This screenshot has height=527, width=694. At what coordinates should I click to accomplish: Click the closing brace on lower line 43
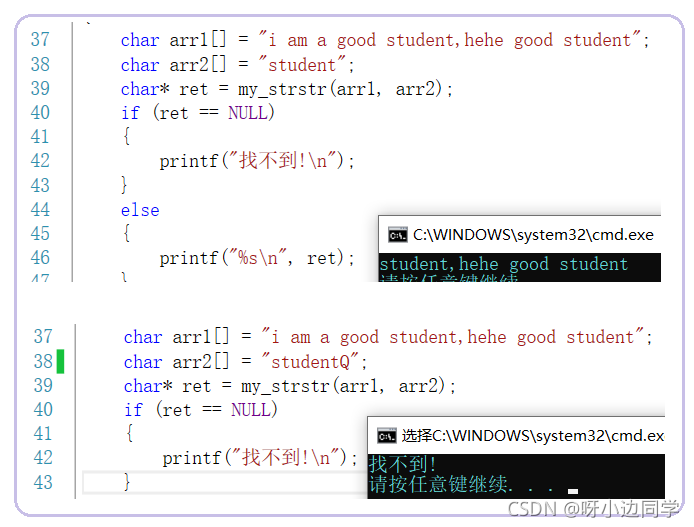pyautogui.click(x=127, y=481)
